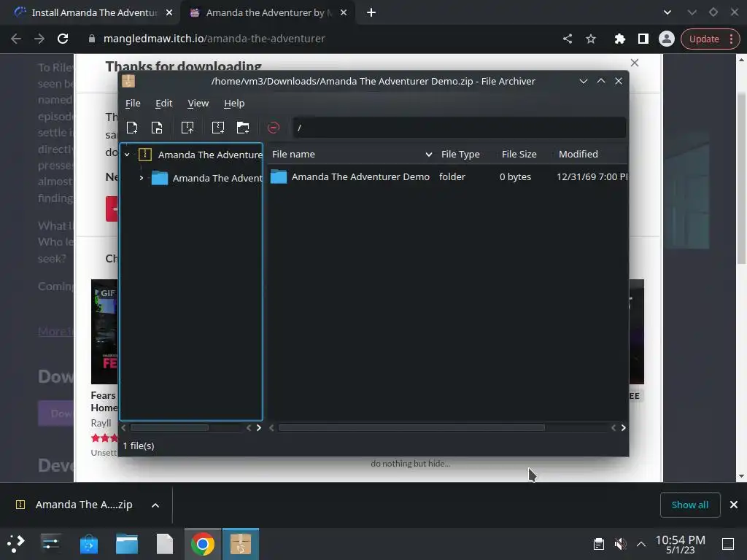Screen dimensions: 747x560
Task: Click the New archive toolbar icon
Action: 132,128
